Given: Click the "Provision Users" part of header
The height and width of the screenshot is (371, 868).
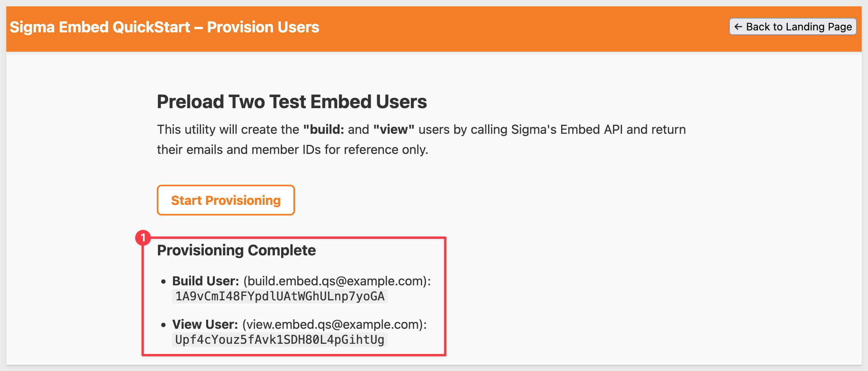Looking at the screenshot, I should point(263,27).
